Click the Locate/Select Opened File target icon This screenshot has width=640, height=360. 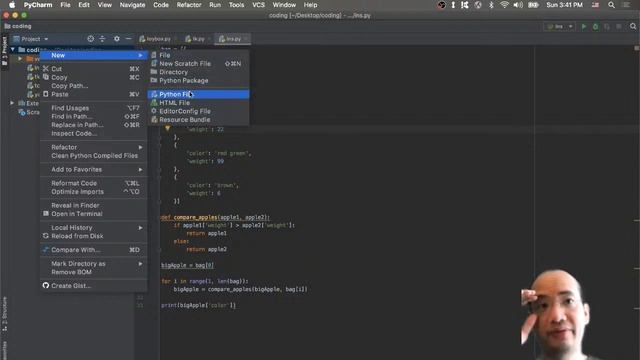click(91, 39)
